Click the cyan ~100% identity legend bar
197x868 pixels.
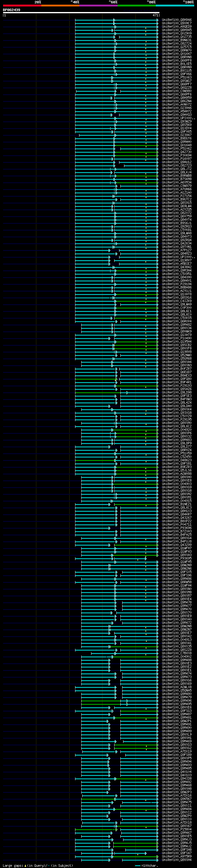[x=175, y=6]
